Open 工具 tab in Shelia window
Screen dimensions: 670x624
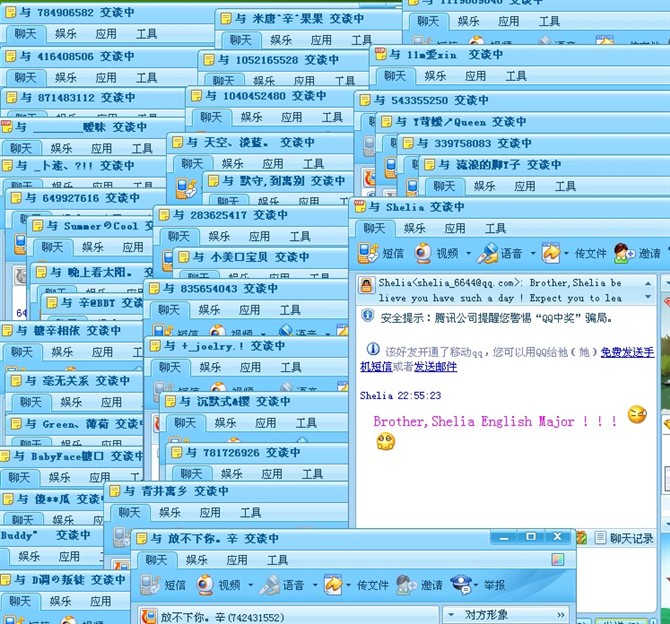point(495,228)
